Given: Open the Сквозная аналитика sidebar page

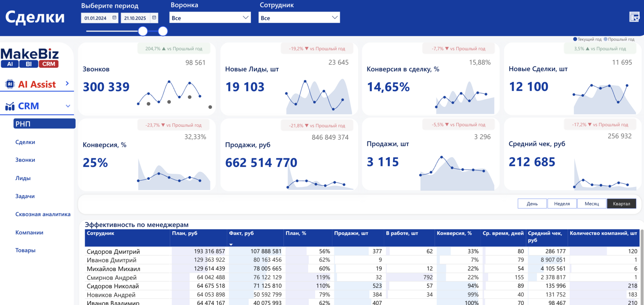Looking at the screenshot, I should point(43,214).
